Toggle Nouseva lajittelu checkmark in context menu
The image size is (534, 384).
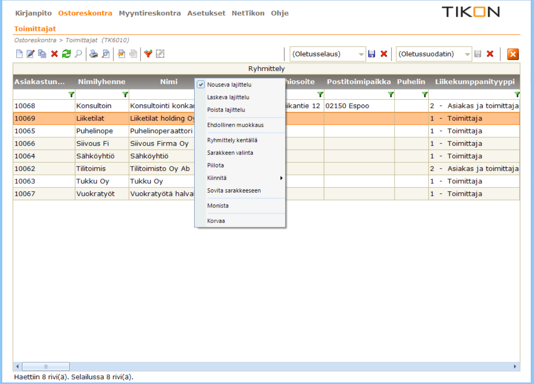[201, 84]
